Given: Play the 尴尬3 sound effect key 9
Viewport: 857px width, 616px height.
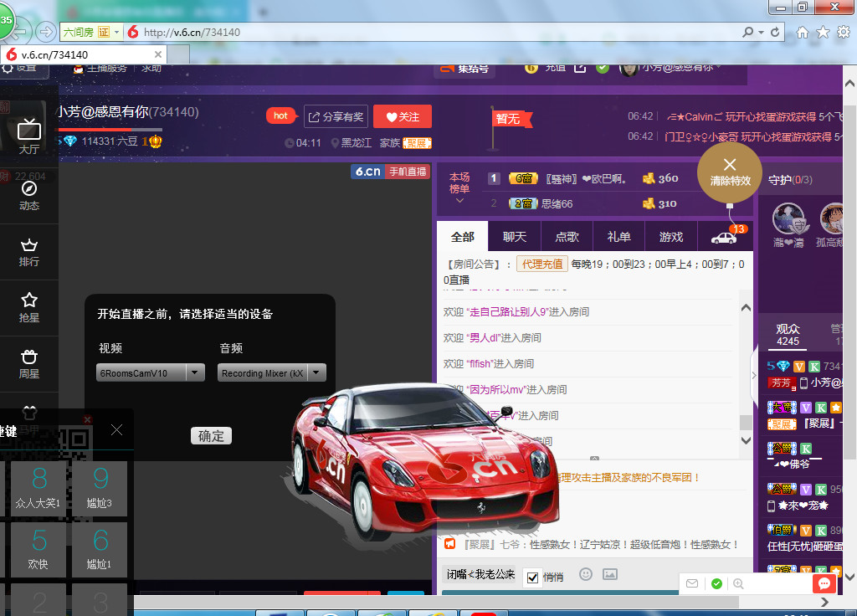Looking at the screenshot, I should (100, 488).
